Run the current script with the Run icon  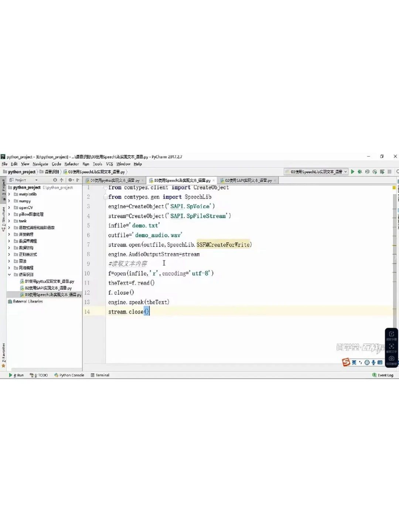click(353, 171)
